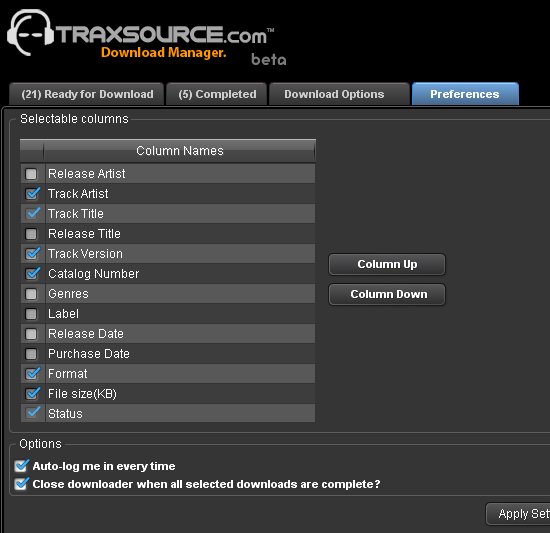Enable the Release Artist column checkbox
The width and height of the screenshot is (550, 533).
pyautogui.click(x=31, y=174)
